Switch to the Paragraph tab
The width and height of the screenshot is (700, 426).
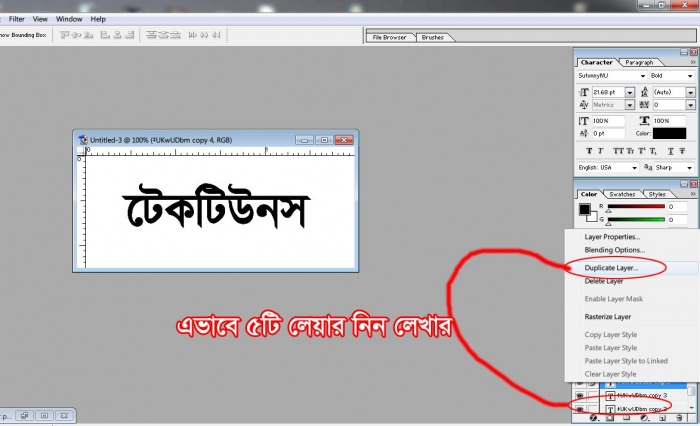click(639, 62)
